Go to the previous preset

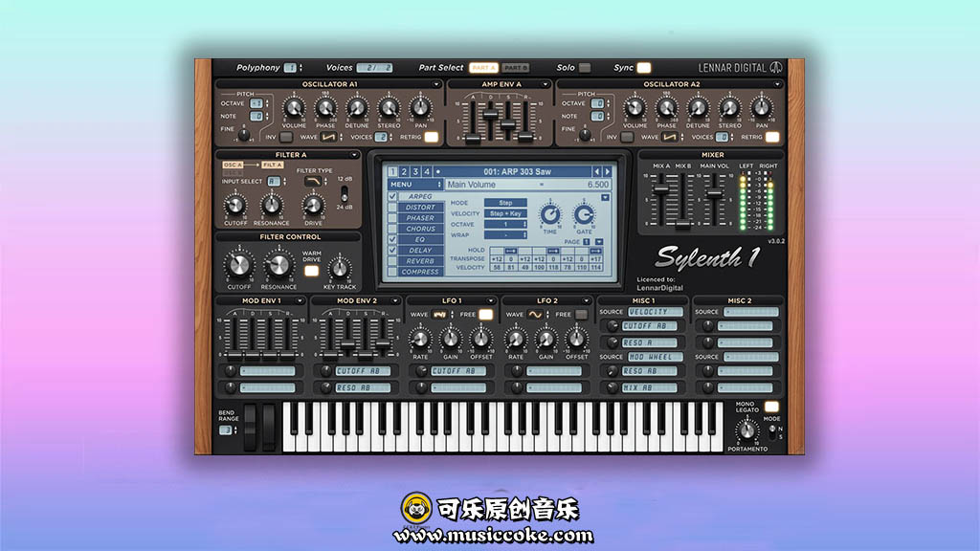click(x=597, y=172)
